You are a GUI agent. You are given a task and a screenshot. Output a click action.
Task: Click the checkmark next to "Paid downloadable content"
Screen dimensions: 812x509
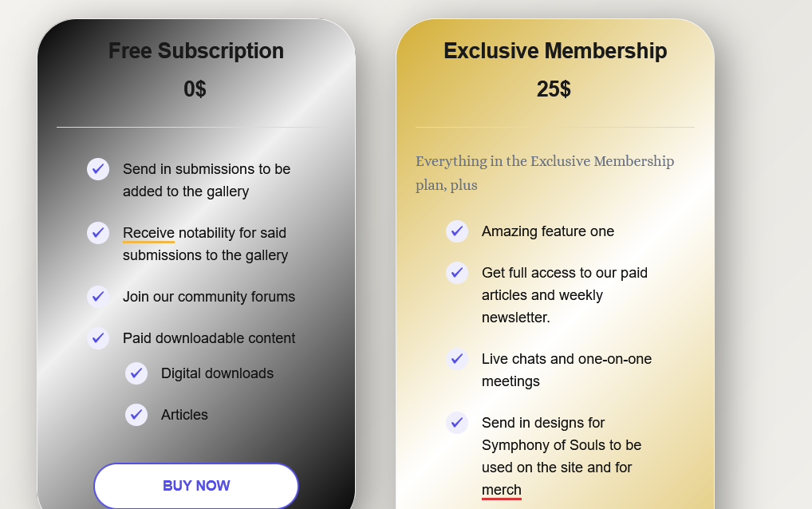[98, 338]
